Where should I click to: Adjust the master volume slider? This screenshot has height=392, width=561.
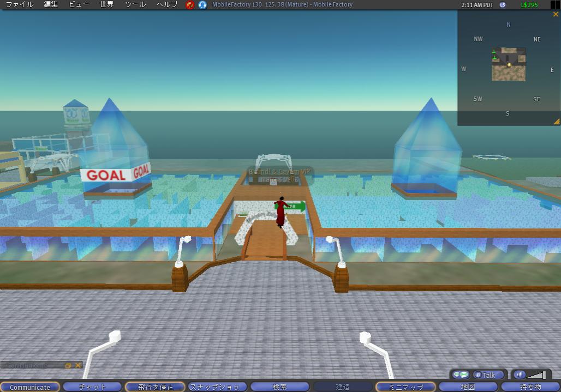pos(536,375)
